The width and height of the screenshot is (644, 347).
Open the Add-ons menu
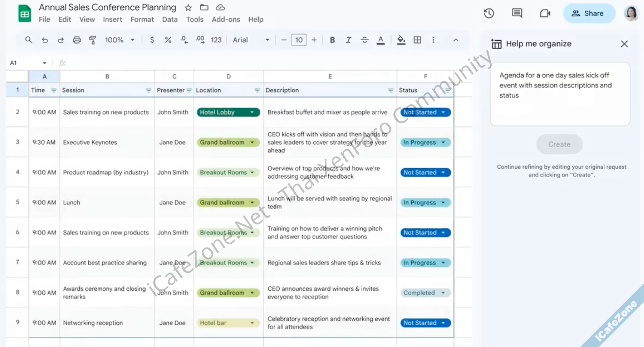(x=226, y=20)
